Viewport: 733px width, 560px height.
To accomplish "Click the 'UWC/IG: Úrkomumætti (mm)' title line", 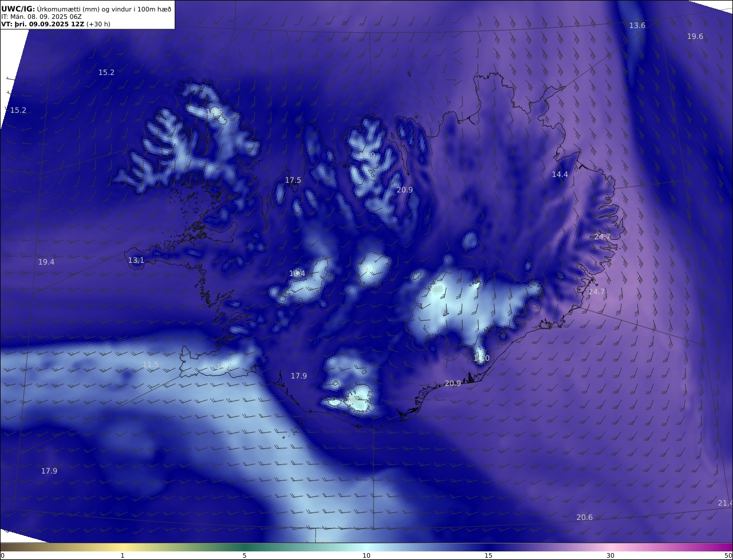I will (x=86, y=9).
